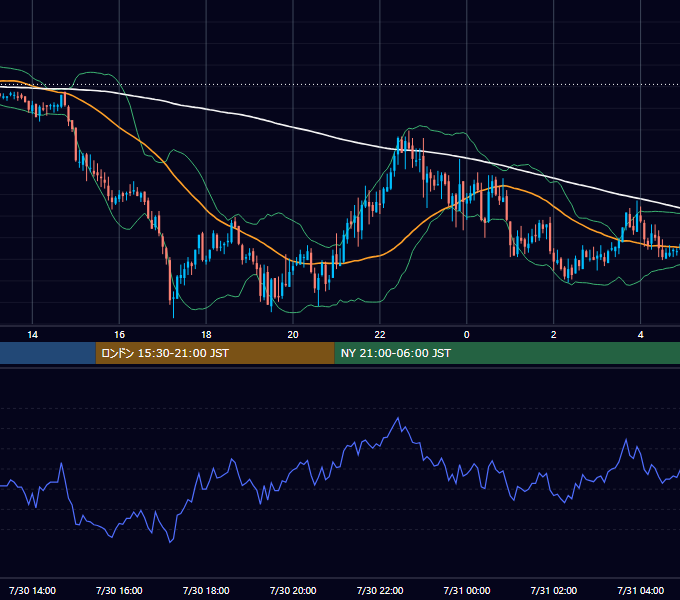The image size is (680, 600).
Task: Select the NY 21:00-06:00 JST session bar
Action: click(x=507, y=353)
